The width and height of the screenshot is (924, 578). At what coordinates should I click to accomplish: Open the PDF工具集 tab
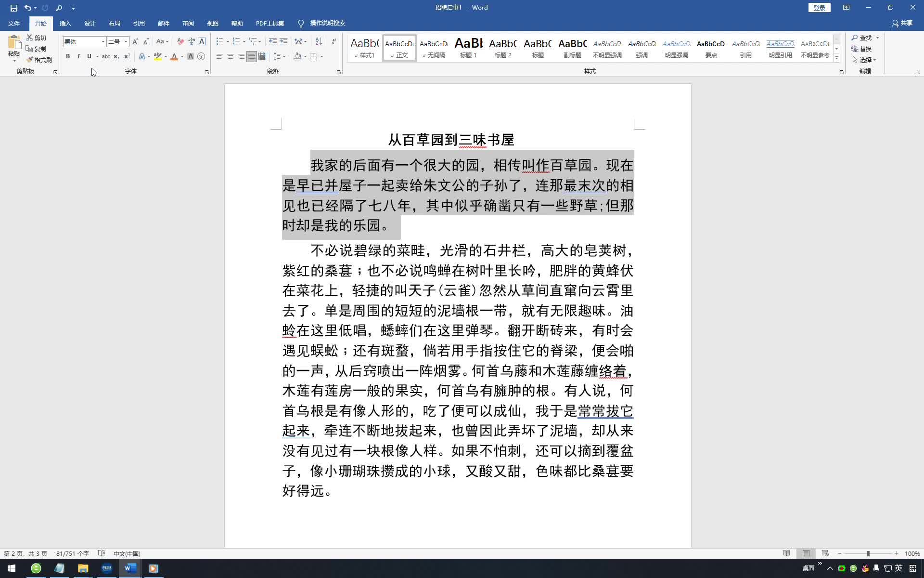click(269, 23)
